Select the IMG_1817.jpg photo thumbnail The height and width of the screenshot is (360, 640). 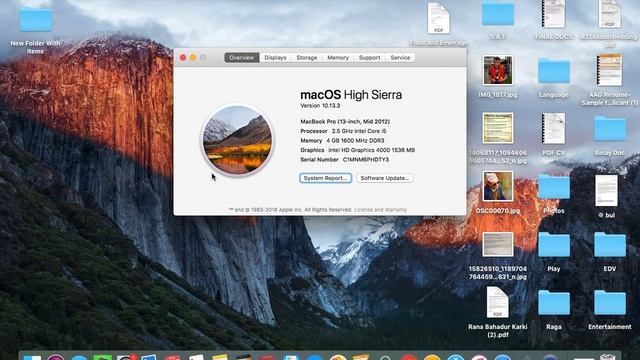(497, 70)
